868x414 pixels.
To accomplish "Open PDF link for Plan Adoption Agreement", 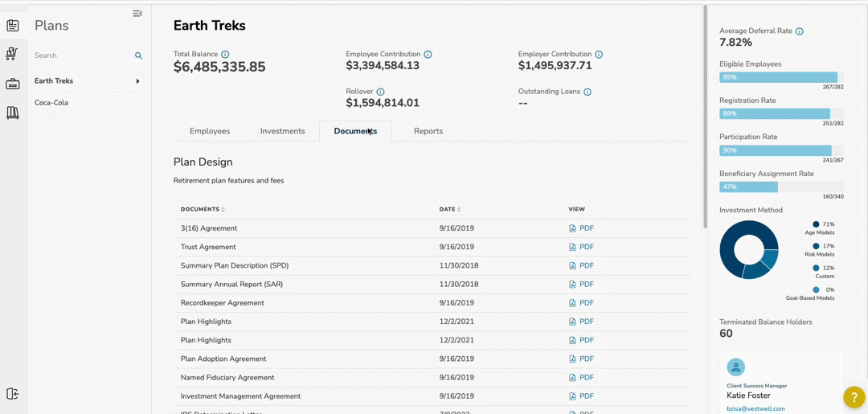I will (586, 359).
